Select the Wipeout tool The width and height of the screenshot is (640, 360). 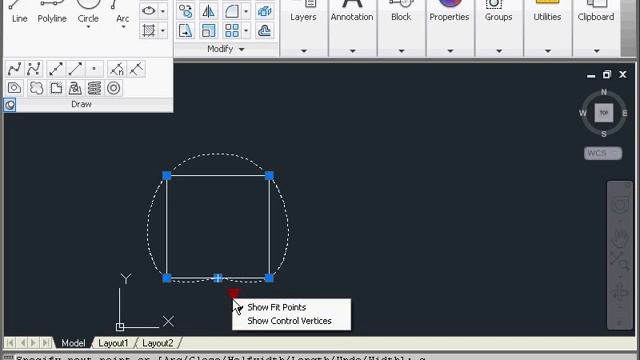tap(56, 88)
